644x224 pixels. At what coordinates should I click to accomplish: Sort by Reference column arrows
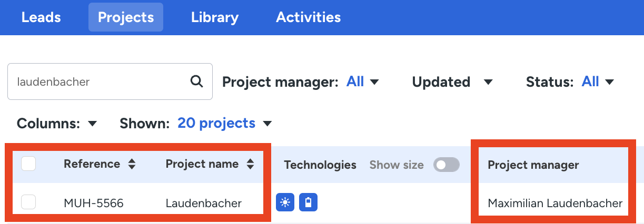pos(132,164)
